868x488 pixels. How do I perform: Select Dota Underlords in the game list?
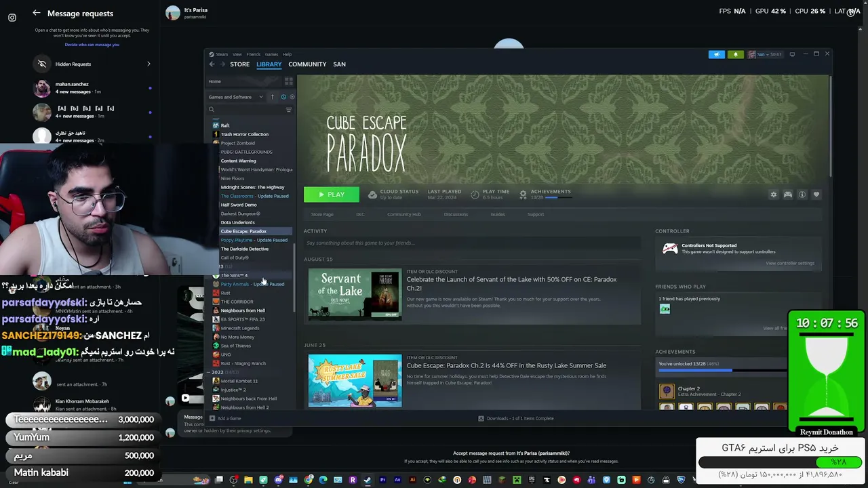[237, 222]
